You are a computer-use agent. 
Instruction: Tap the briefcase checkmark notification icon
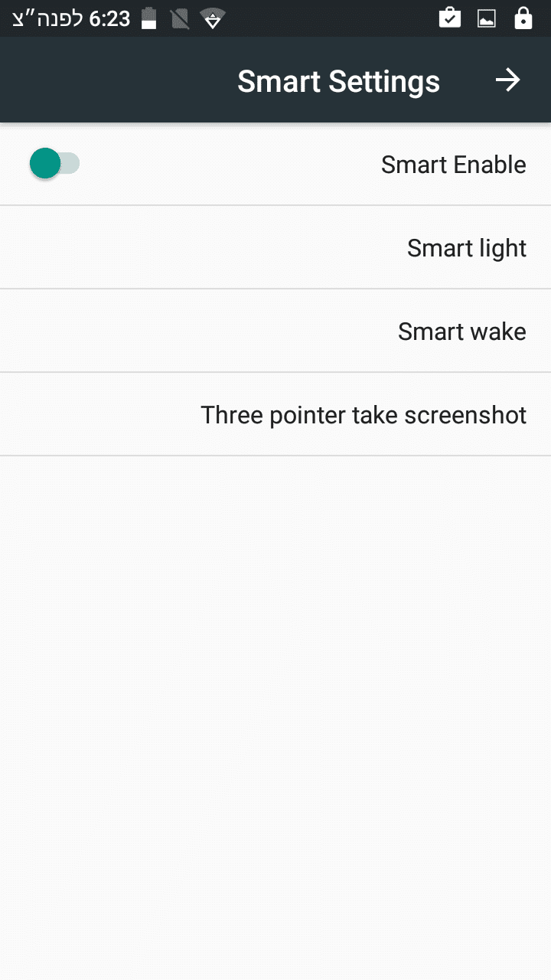450,18
